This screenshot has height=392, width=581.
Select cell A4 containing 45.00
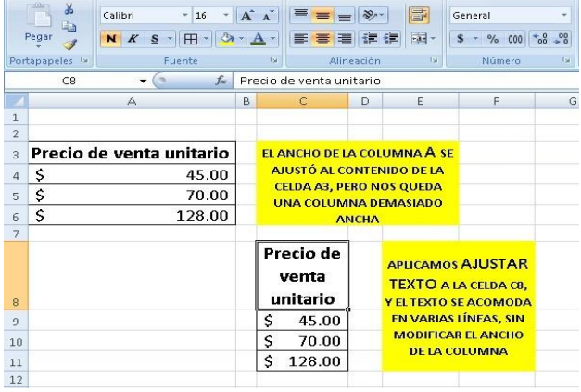coord(132,174)
